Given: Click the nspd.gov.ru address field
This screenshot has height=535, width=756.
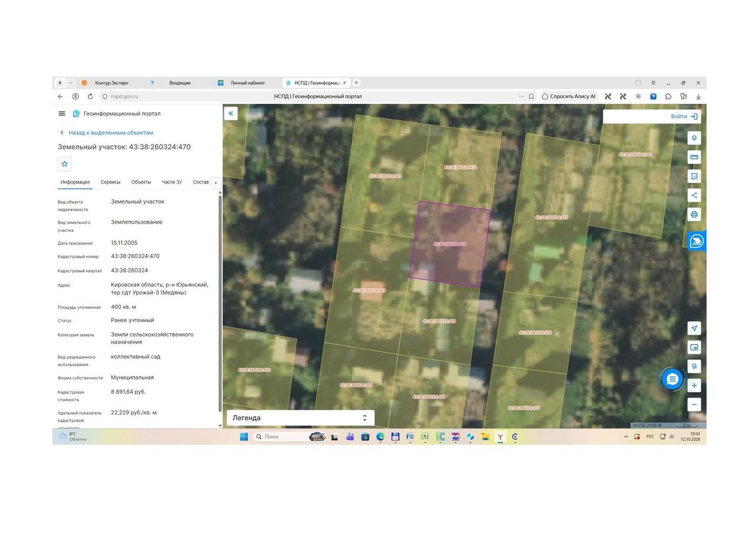Looking at the screenshot, I should coord(124,96).
